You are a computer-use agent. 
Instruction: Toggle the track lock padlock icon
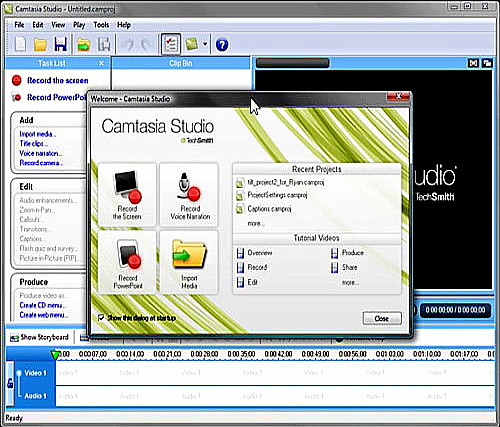point(10,383)
